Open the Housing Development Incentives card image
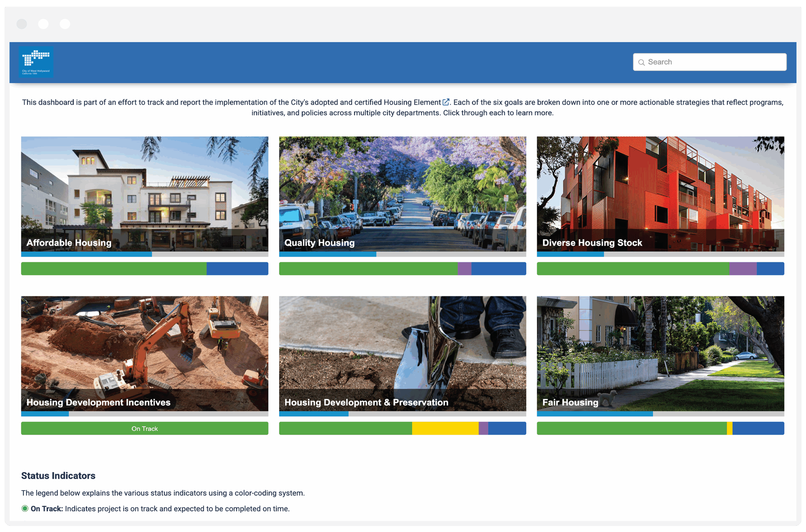Screen dimensions: 806x532 pyautogui.click(x=145, y=354)
